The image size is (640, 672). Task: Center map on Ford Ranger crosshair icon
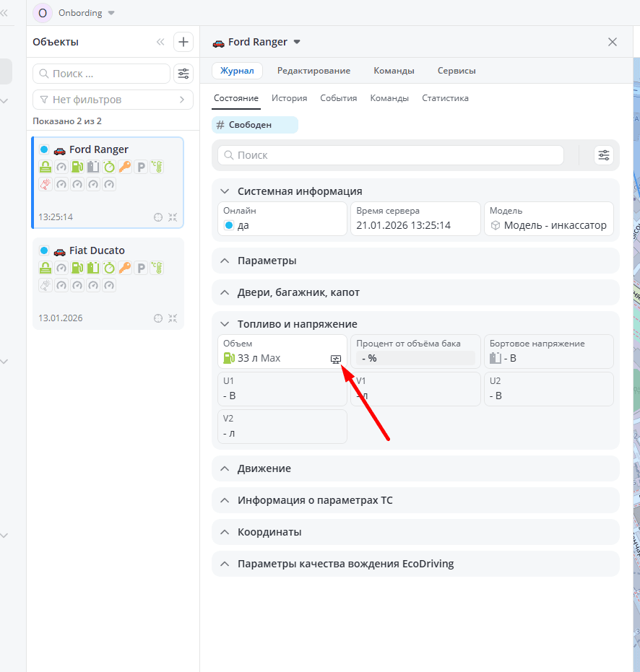coord(158,217)
